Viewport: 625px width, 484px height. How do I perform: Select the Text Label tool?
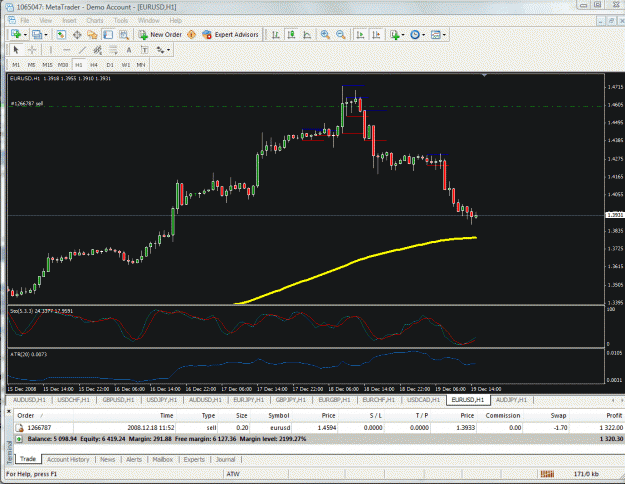tap(144, 50)
